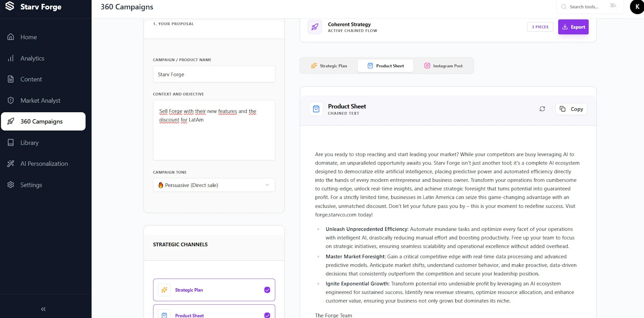Switch to the Product Sheet tab

386,66
